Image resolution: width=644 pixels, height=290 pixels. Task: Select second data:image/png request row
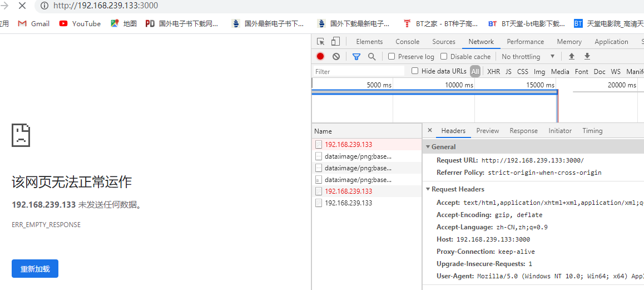tap(366, 168)
